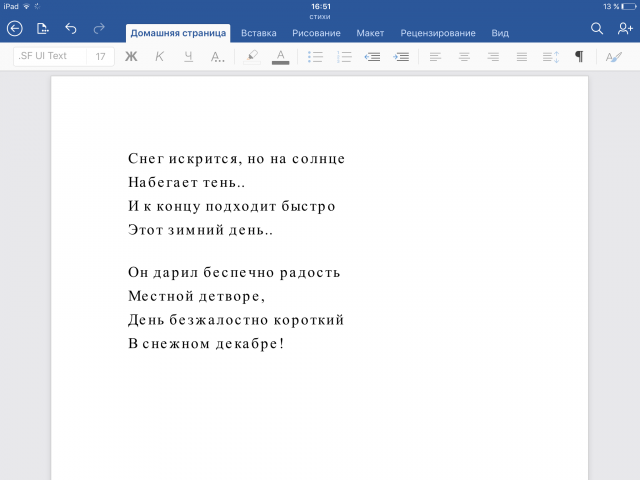Click line Этот зимний день..
This screenshot has width=640, height=480.
(x=200, y=230)
